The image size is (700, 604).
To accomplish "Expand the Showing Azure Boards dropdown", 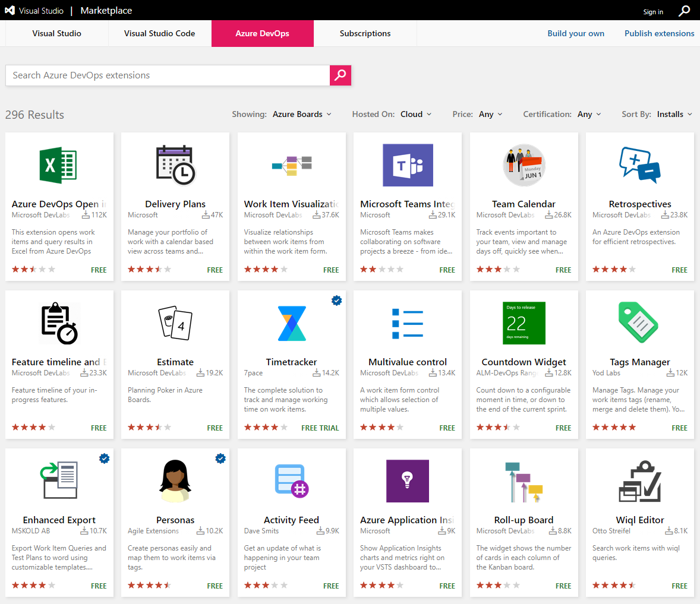I will (302, 114).
